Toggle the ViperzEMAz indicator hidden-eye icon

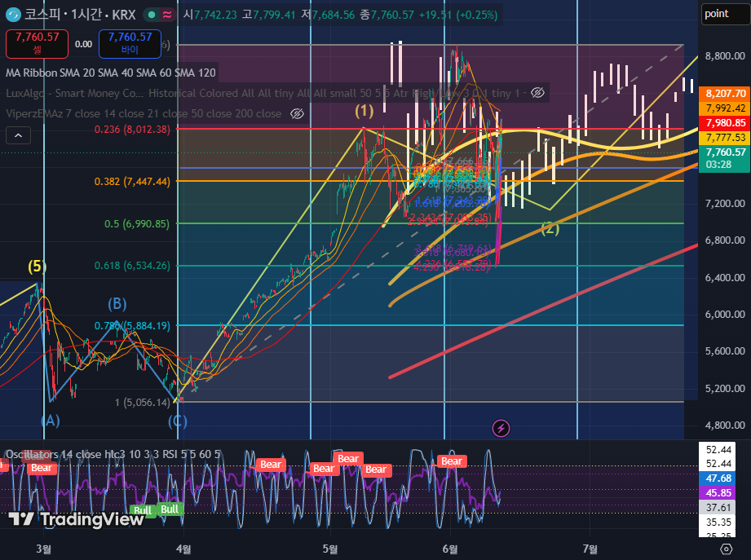coord(297,113)
